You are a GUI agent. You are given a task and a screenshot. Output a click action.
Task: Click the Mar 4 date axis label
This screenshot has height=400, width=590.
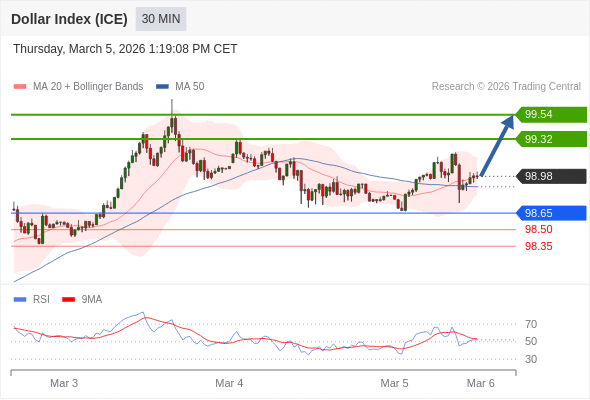(229, 383)
